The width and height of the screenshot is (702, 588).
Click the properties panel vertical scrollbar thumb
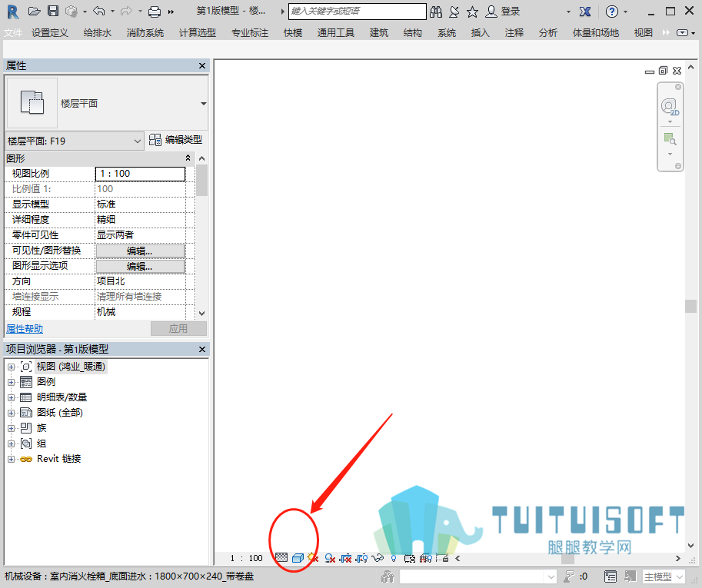click(x=202, y=181)
